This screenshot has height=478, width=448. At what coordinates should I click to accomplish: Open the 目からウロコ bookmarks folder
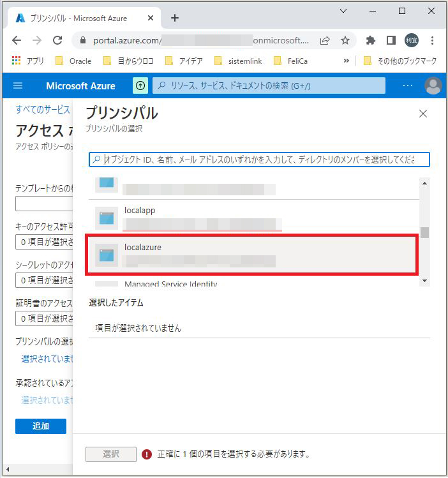pos(128,61)
